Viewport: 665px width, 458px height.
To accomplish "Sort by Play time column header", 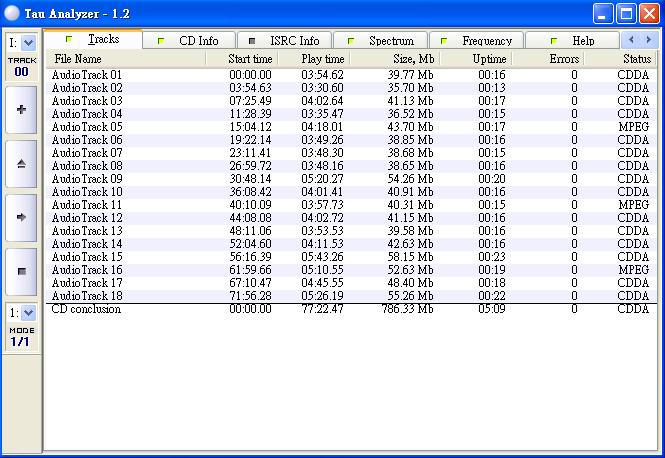I will click(314, 59).
